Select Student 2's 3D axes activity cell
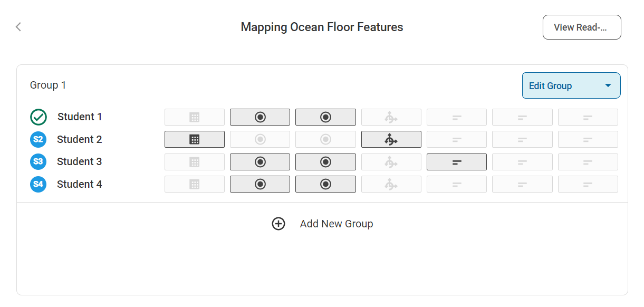Screen dimensions: 644x307 point(391,140)
